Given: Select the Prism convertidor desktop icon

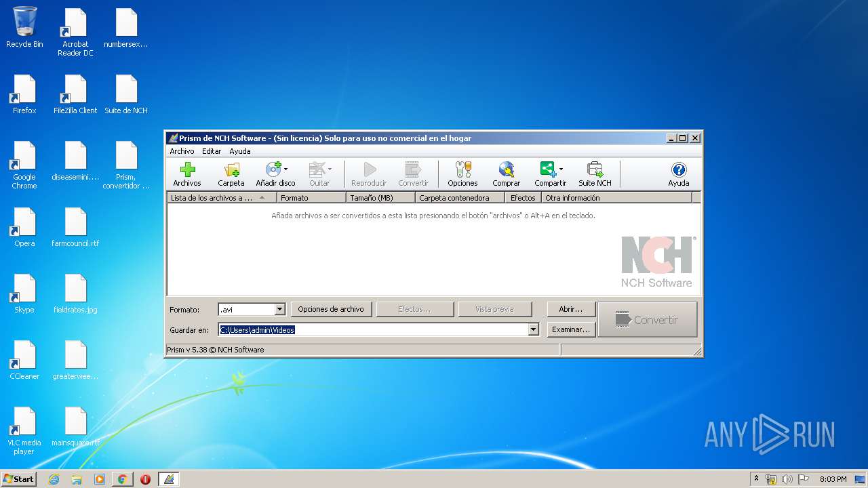Looking at the screenshot, I should [x=126, y=165].
